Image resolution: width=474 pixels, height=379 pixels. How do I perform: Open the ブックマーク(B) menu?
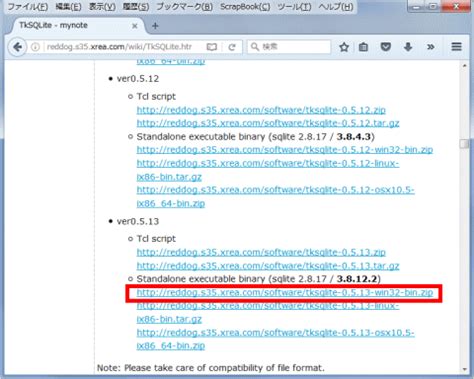point(184,7)
